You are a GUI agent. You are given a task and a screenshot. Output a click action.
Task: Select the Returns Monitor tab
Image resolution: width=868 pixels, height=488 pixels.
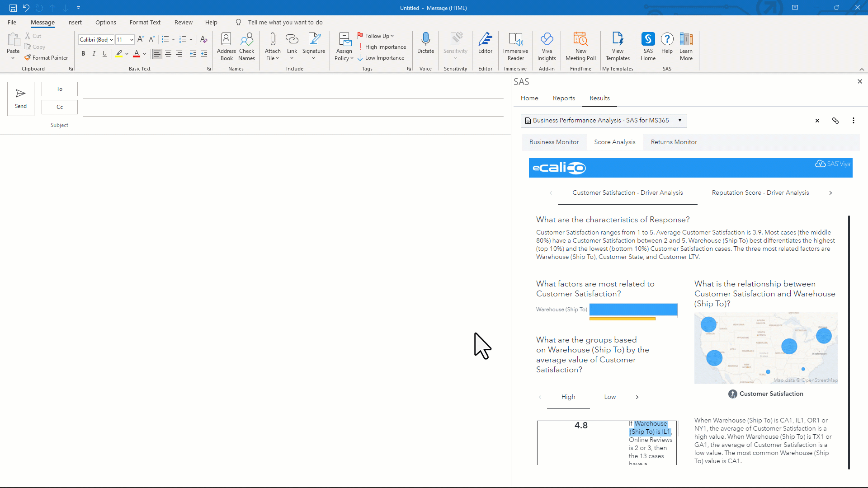(674, 142)
